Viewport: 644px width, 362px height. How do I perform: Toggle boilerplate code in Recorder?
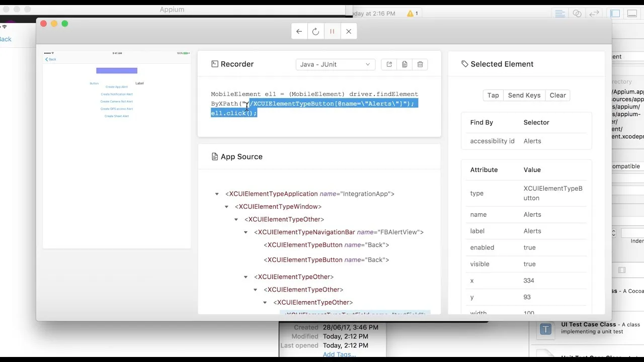[x=389, y=64]
